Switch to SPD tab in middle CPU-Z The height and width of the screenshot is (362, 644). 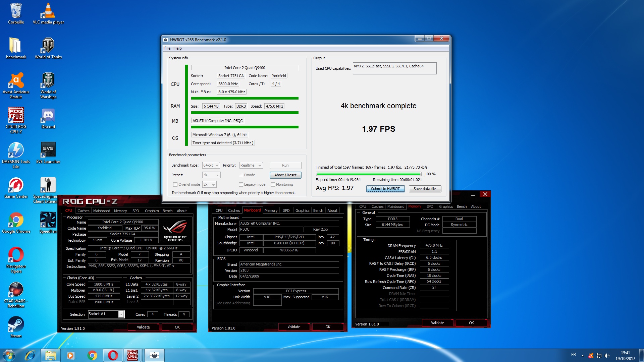coord(286,210)
